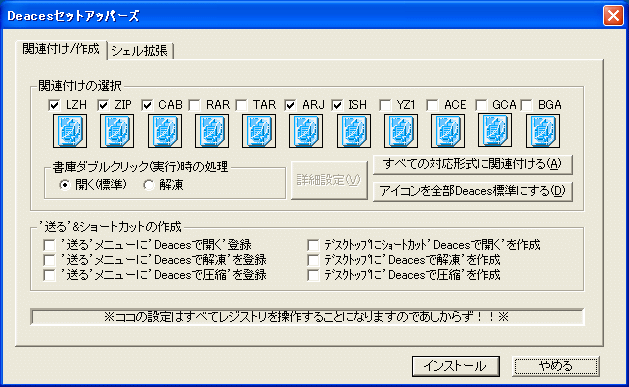Select the 開く(標準) radio option

click(64, 185)
